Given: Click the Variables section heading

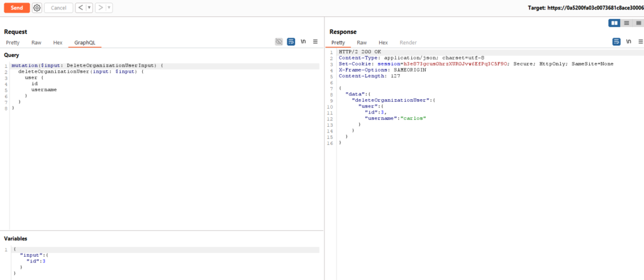Looking at the screenshot, I should (x=16, y=239).
